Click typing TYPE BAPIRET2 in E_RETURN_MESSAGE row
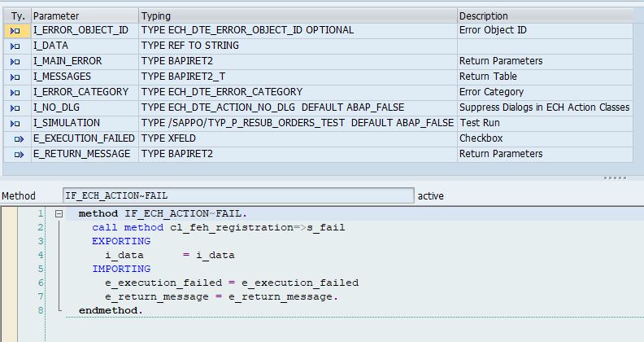The width and height of the screenshot is (644, 342). click(x=177, y=154)
